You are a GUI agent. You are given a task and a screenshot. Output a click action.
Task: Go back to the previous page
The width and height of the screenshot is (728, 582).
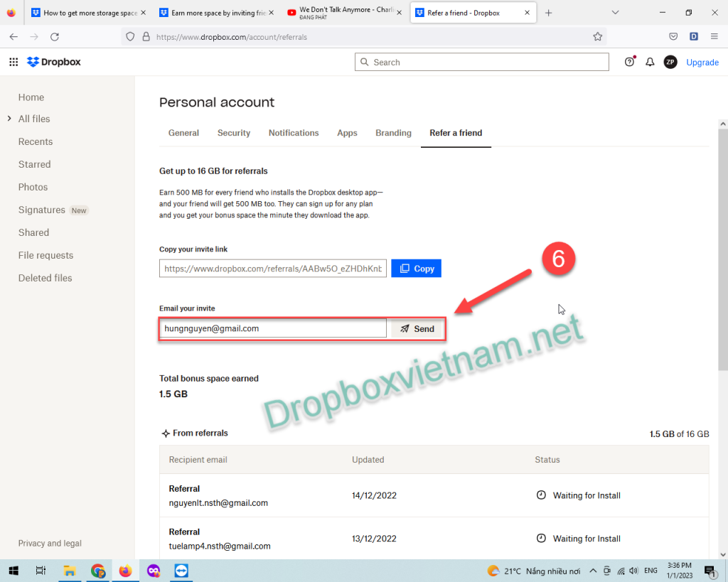(x=14, y=37)
